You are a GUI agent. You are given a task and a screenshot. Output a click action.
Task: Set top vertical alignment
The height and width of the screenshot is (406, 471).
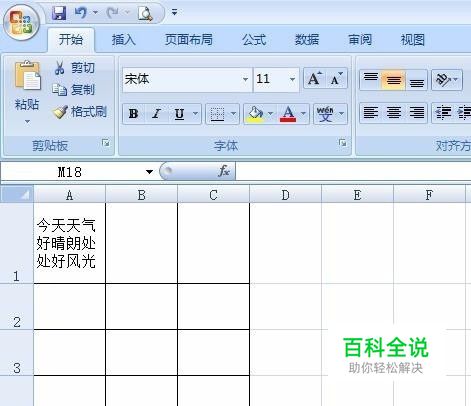click(371, 79)
